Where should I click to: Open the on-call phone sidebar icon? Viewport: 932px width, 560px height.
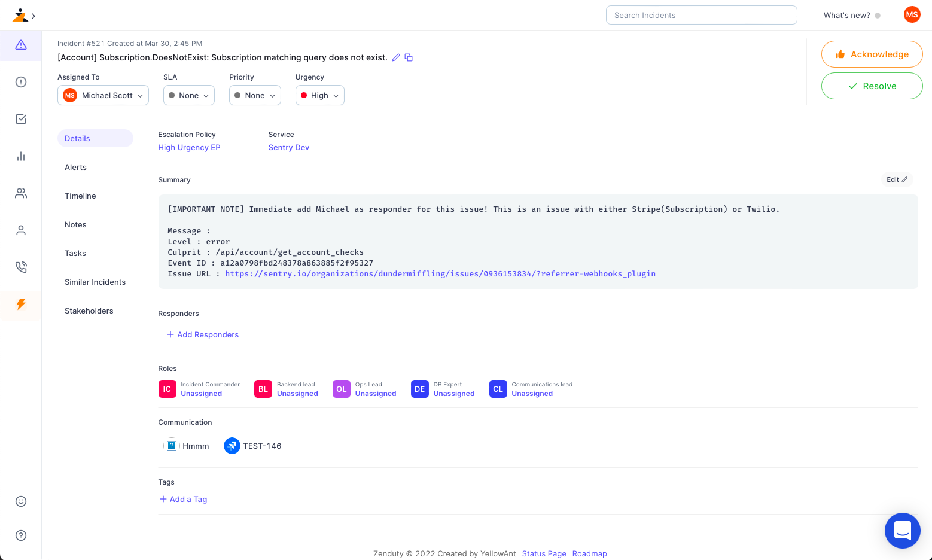pos(21,267)
